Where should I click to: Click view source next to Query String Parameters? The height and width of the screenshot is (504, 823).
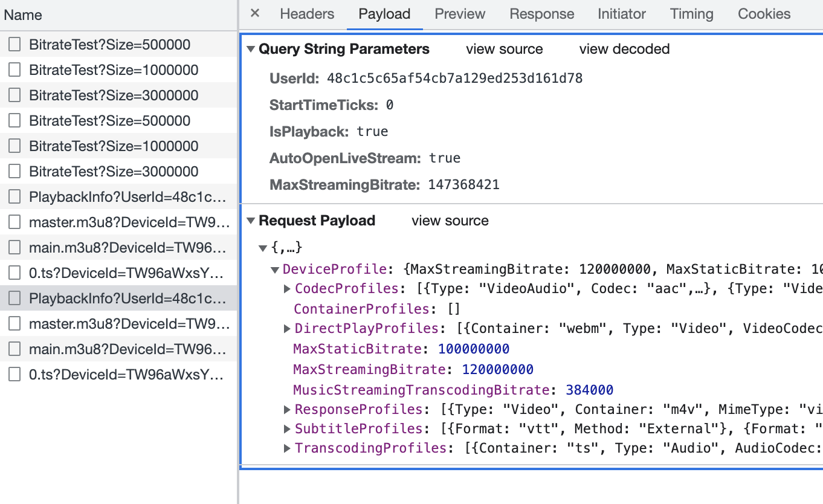505,49
